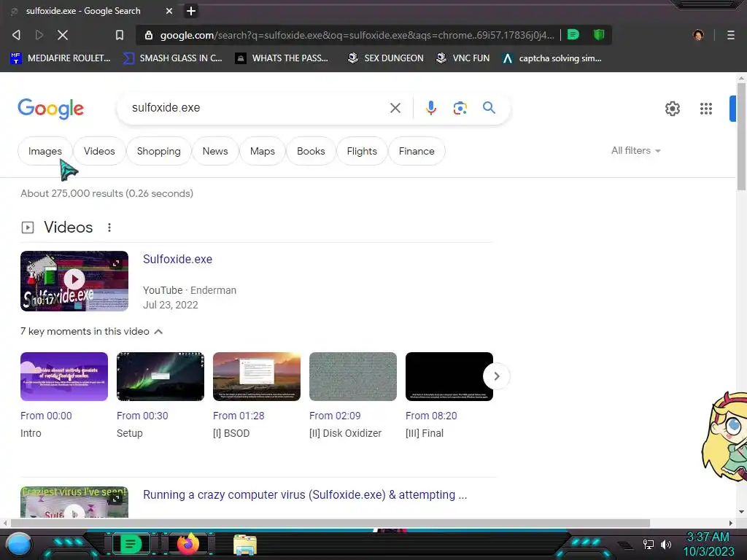Open the [I] BSOD key moment thumbnail
The width and height of the screenshot is (747, 560).
click(x=256, y=377)
